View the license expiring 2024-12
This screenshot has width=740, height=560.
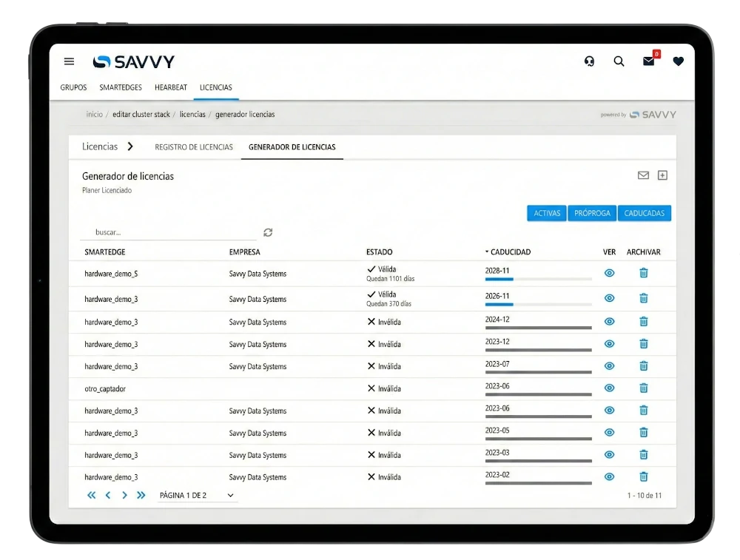[609, 321]
